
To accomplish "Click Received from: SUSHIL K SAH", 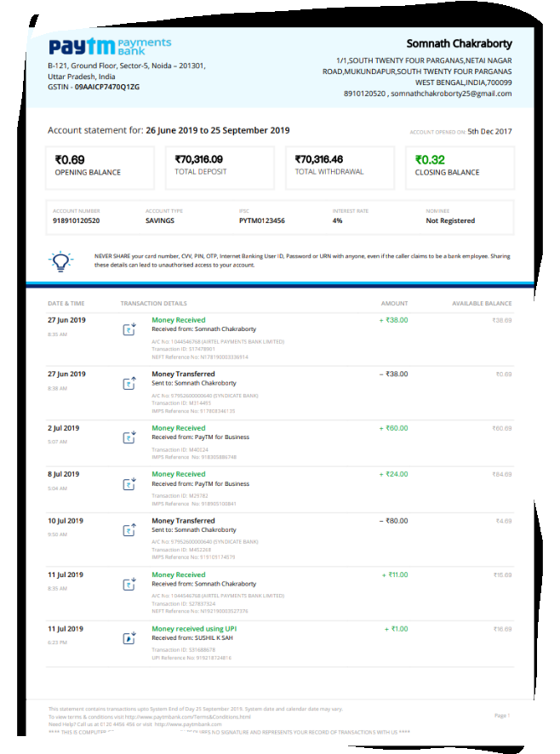I will click(192, 638).
